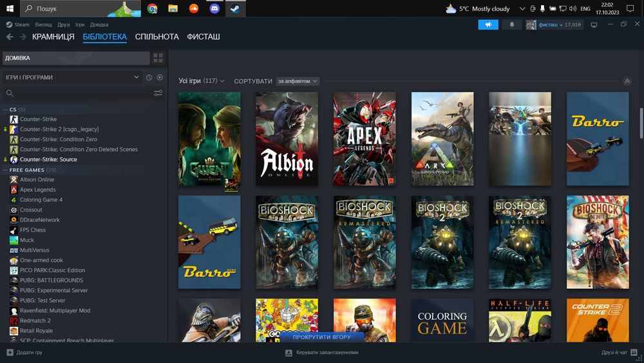
Task: Go back with the left arrow
Action: tap(10, 37)
